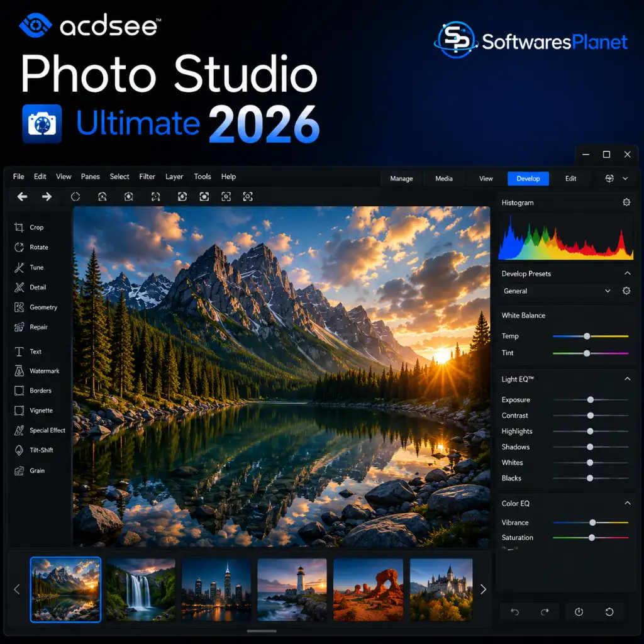
Task: Open the Grain tool
Action: coord(29,470)
